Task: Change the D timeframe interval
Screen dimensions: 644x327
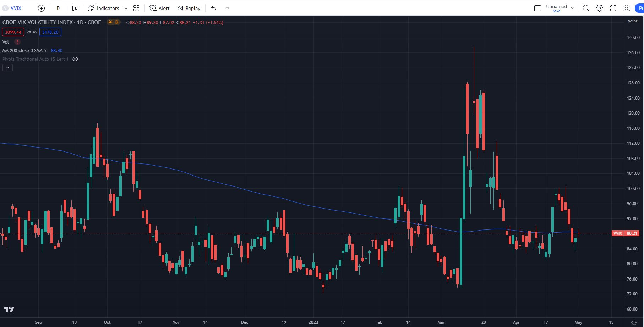Action: (58, 8)
